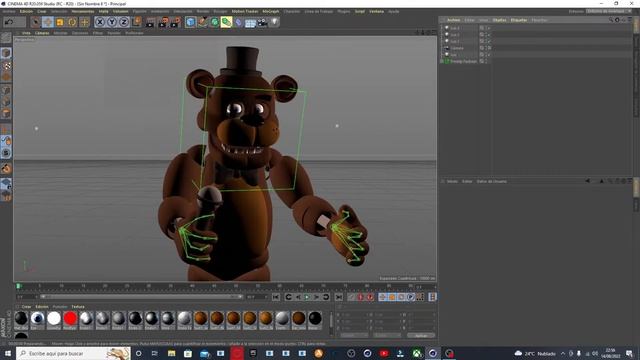
Task: Click the green frame marker on timeline ruler
Action: click(x=18, y=286)
